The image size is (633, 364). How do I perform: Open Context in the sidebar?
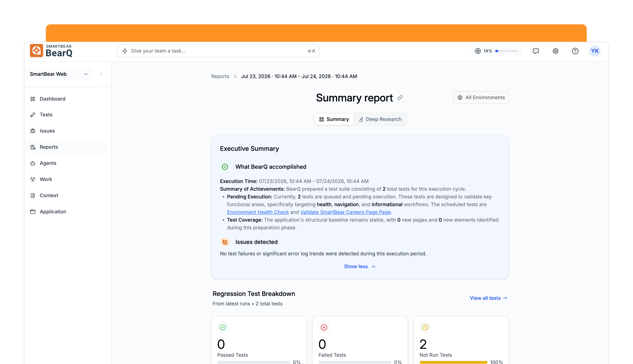click(x=67, y=195)
